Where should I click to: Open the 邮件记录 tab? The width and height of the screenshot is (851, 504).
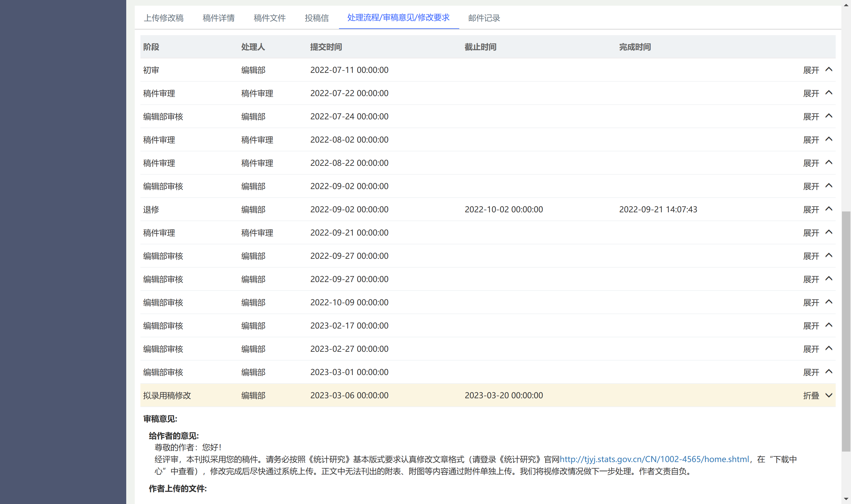click(484, 18)
